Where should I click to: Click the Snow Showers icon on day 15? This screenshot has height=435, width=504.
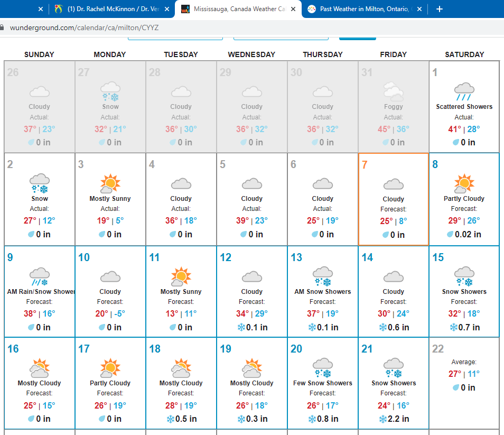pyautogui.click(x=464, y=276)
